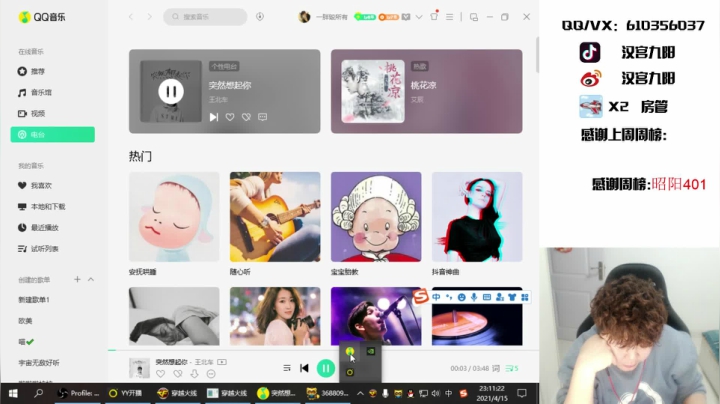Click the green VIP diamond badge
720x404 pixels.
pos(365,17)
